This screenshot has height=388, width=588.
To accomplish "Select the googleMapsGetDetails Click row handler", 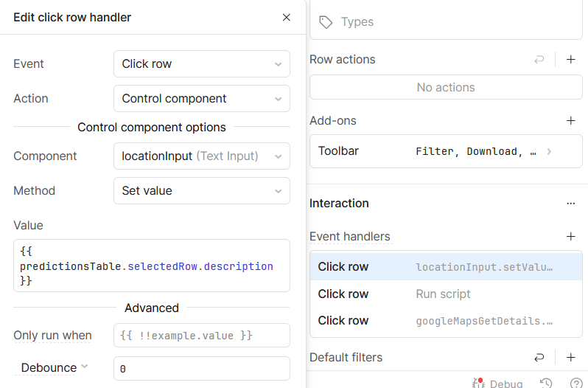I will point(446,321).
